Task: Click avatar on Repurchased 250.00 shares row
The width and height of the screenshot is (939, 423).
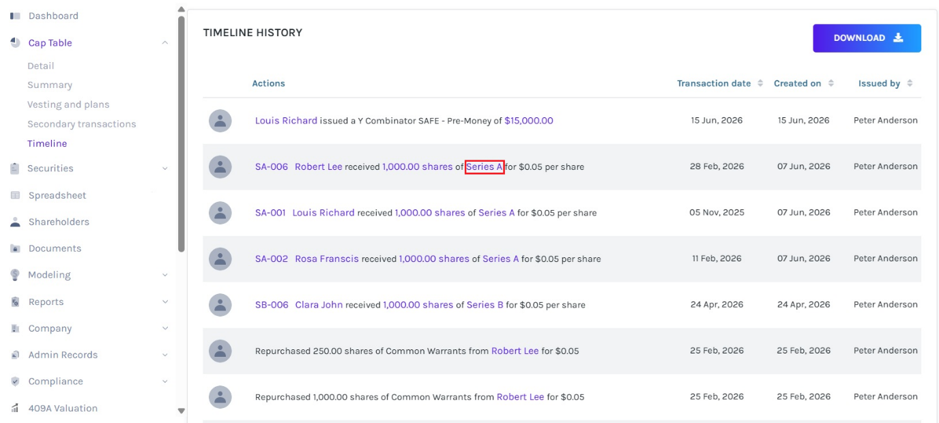Action: [x=220, y=351]
